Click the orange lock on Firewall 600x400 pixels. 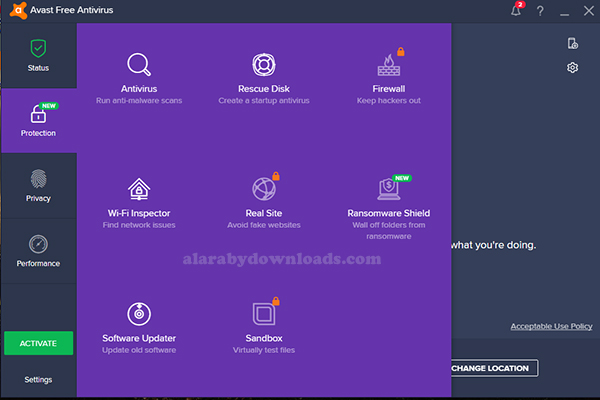401,51
